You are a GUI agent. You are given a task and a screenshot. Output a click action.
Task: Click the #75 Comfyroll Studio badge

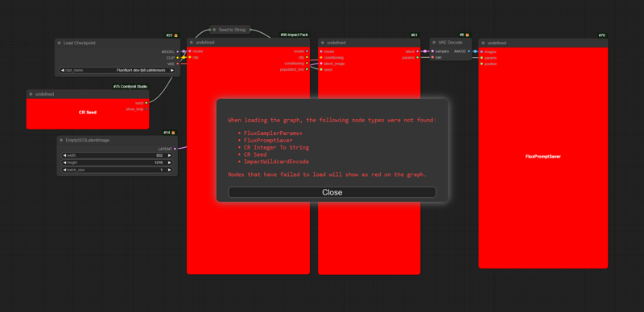coord(130,87)
